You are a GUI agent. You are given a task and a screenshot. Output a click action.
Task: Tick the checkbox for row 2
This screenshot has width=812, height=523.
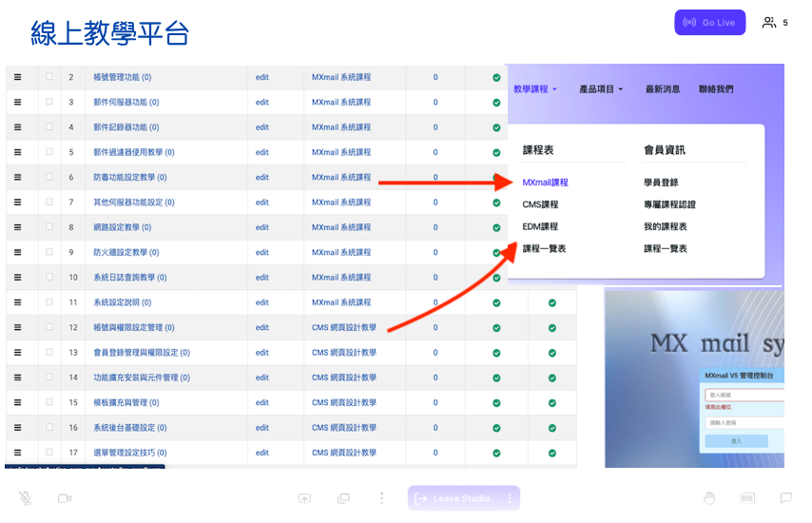coord(49,77)
